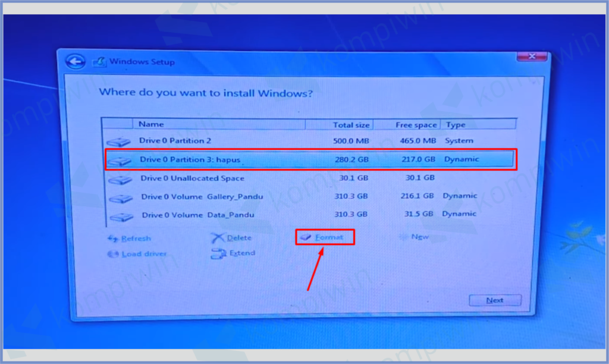Viewport: 609px width, 364px height.
Task: Refresh the drive list
Action: point(130,239)
